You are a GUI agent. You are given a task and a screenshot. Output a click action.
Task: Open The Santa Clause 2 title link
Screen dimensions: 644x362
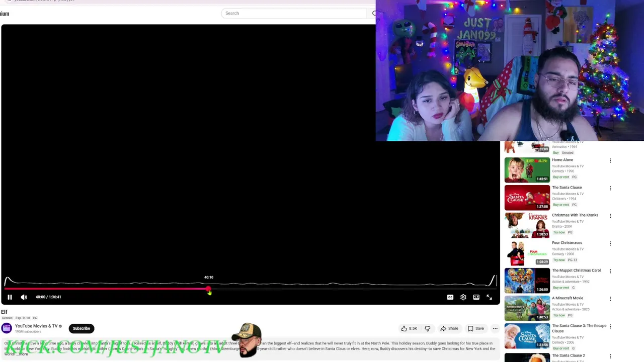click(568, 355)
